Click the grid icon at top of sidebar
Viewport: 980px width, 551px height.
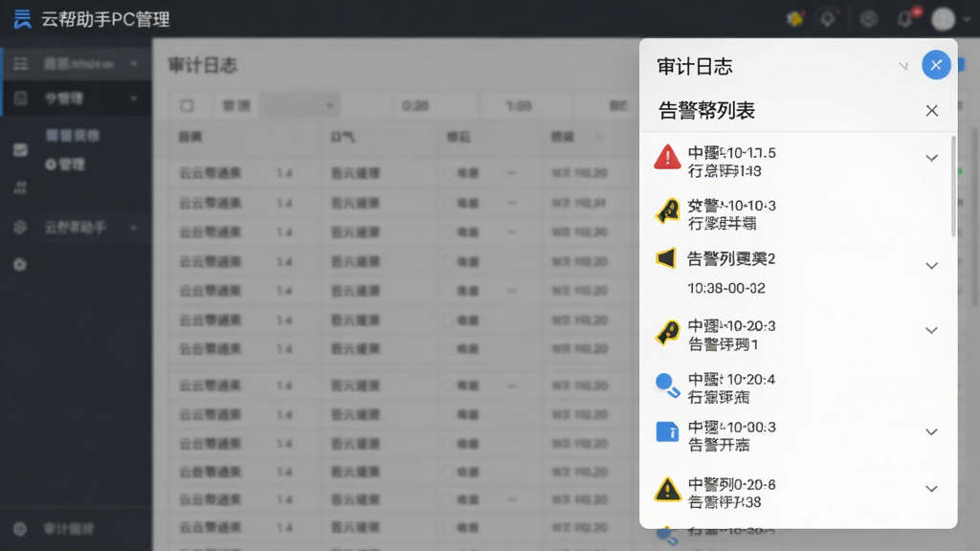[x=21, y=64]
